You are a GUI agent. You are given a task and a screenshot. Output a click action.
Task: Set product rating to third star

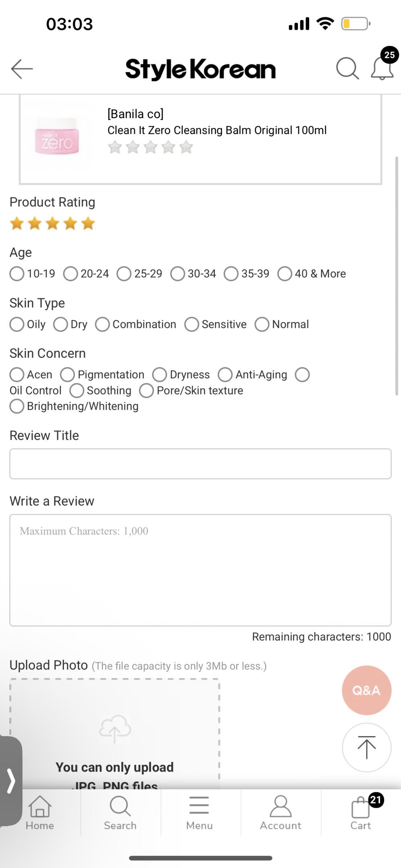tap(52, 223)
